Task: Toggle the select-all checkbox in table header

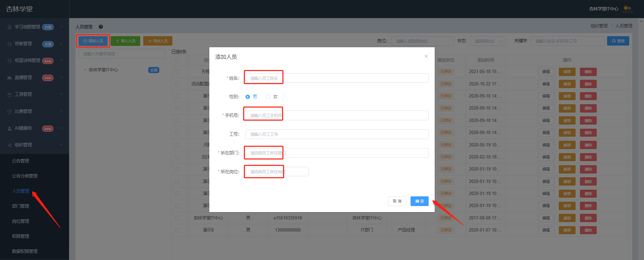Action: [x=177, y=60]
